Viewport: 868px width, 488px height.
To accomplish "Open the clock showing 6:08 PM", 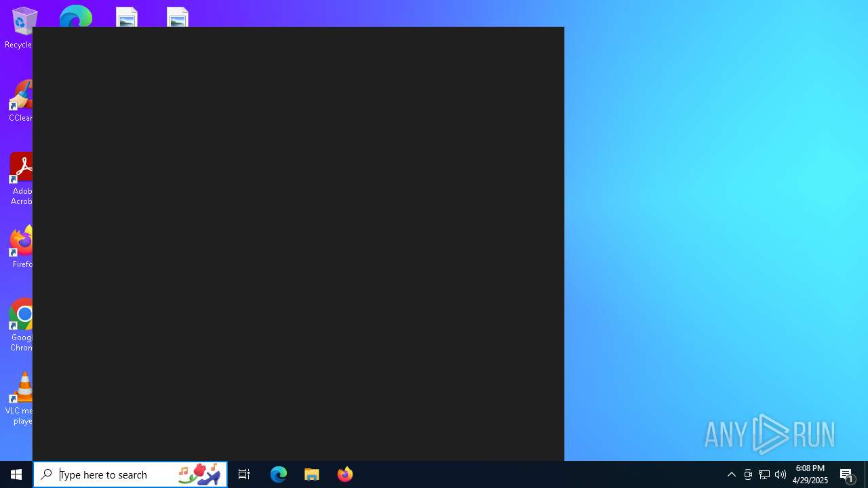I will [810, 474].
